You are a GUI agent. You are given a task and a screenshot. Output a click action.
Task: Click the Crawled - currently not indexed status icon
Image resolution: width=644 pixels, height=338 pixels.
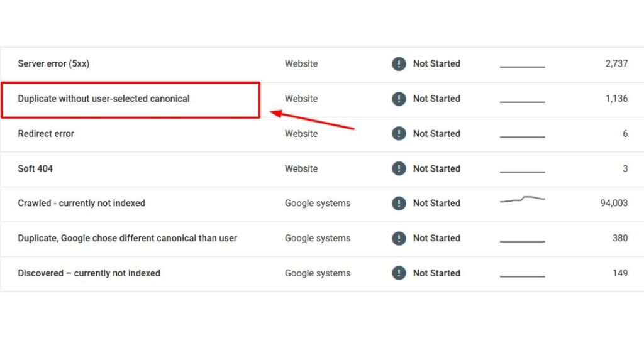pos(399,203)
